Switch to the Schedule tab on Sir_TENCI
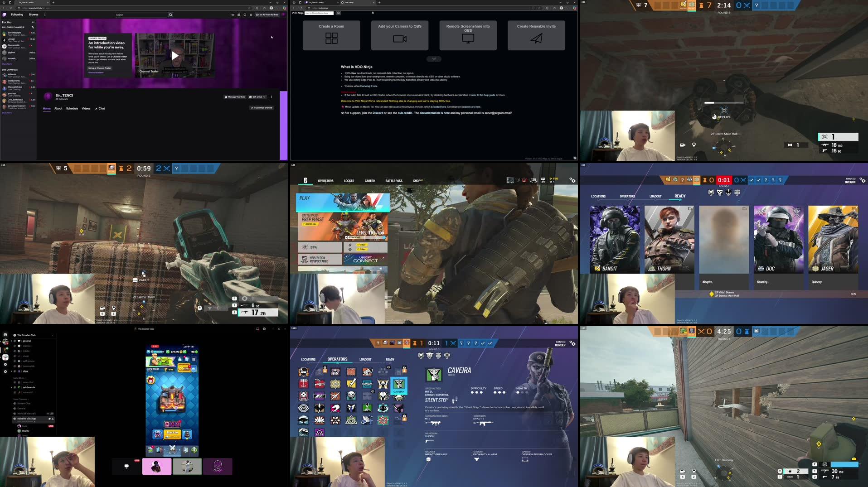The image size is (868, 487). click(x=72, y=109)
